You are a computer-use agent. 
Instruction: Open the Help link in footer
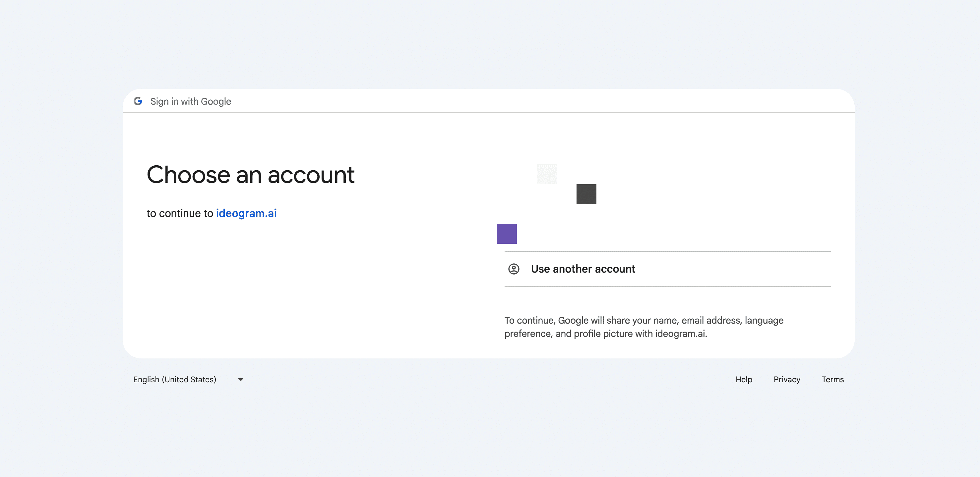(x=744, y=379)
